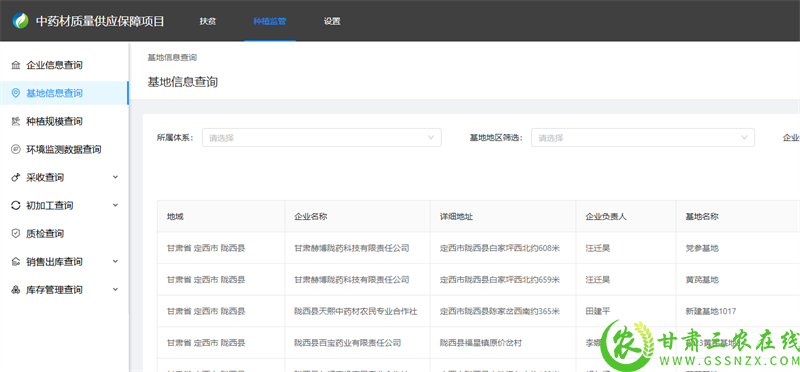Select the 党参基地 cell
The height and width of the screenshot is (372, 800).
(702, 249)
